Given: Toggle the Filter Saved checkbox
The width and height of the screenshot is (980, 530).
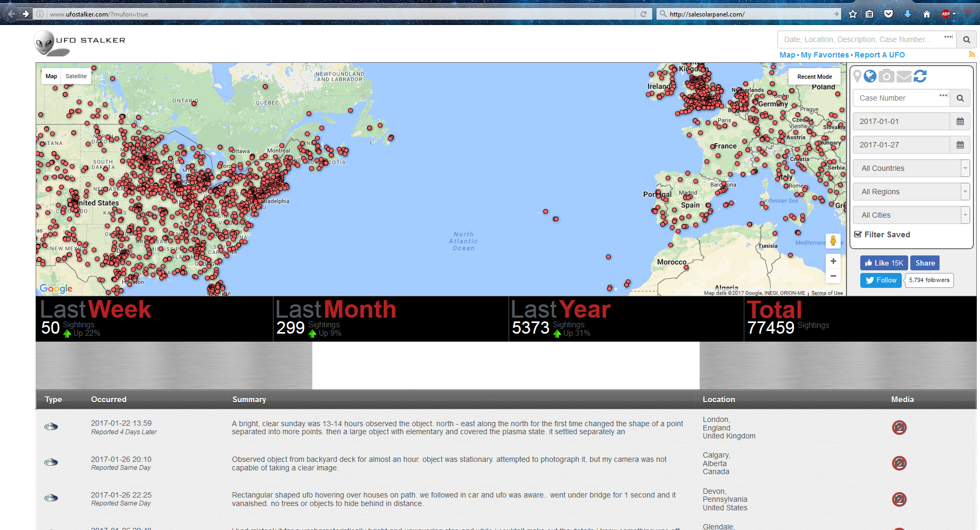Looking at the screenshot, I should pyautogui.click(x=858, y=234).
